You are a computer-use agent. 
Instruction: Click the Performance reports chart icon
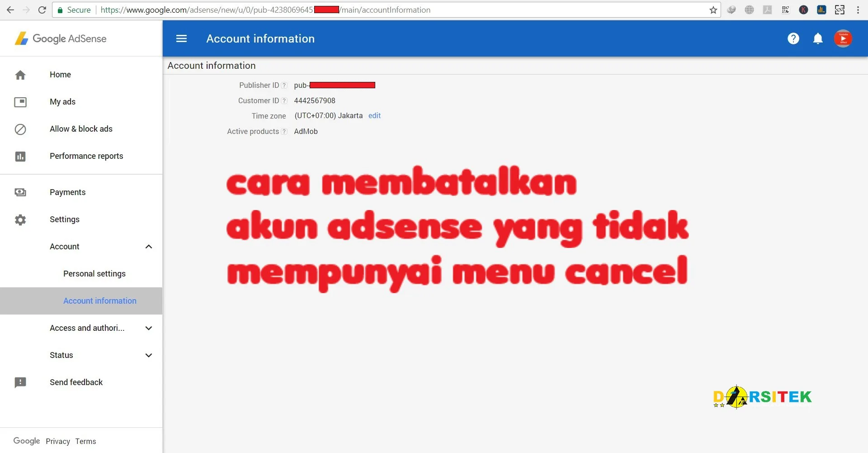[x=20, y=156]
